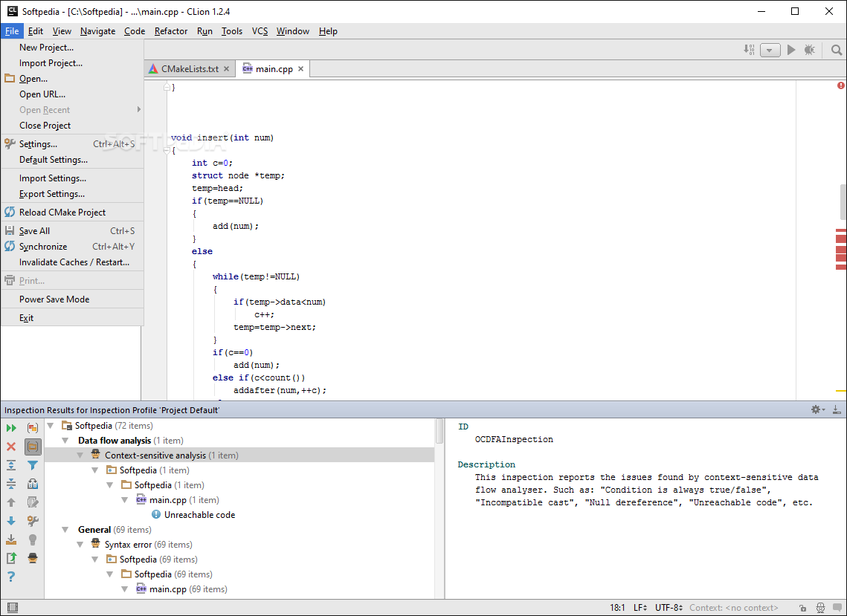Toggle group by directory button (pressed folder icon)
This screenshot has width=847, height=616.
33,447
